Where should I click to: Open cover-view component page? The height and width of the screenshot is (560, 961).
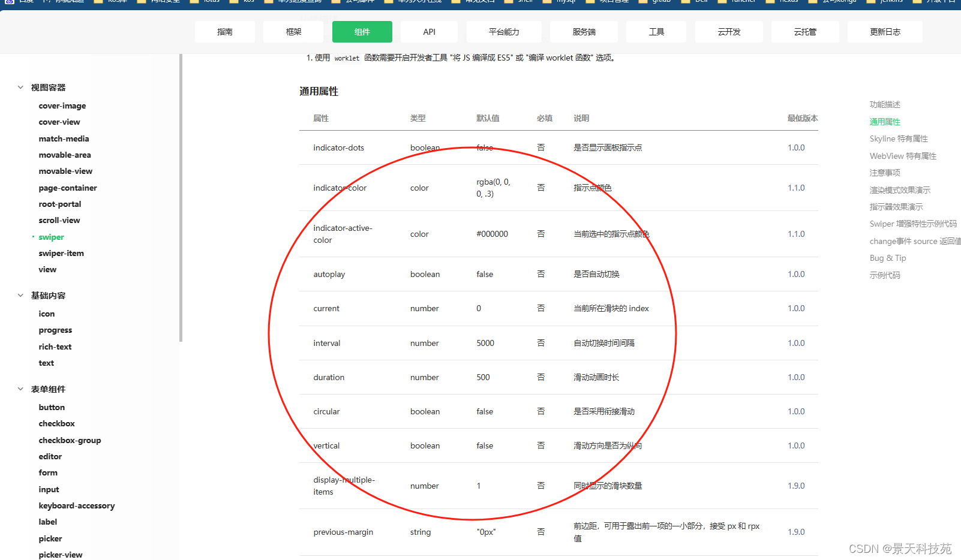pos(59,122)
